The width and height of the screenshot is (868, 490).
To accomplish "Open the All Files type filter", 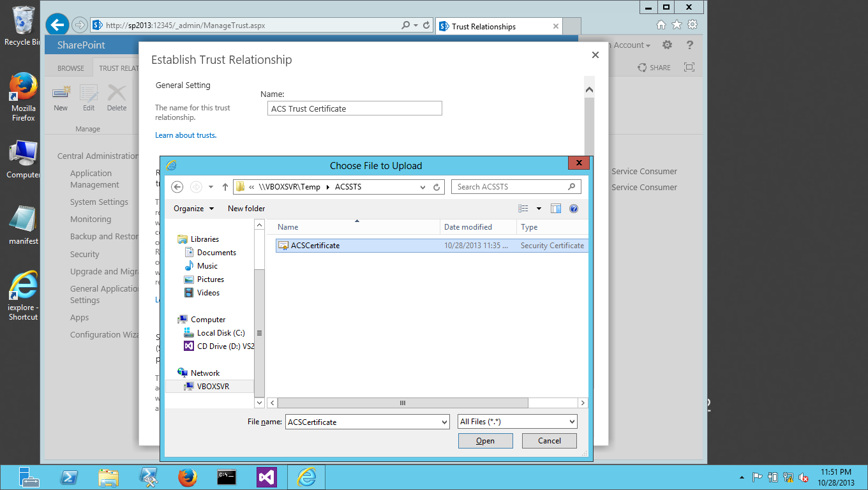I will pos(518,422).
